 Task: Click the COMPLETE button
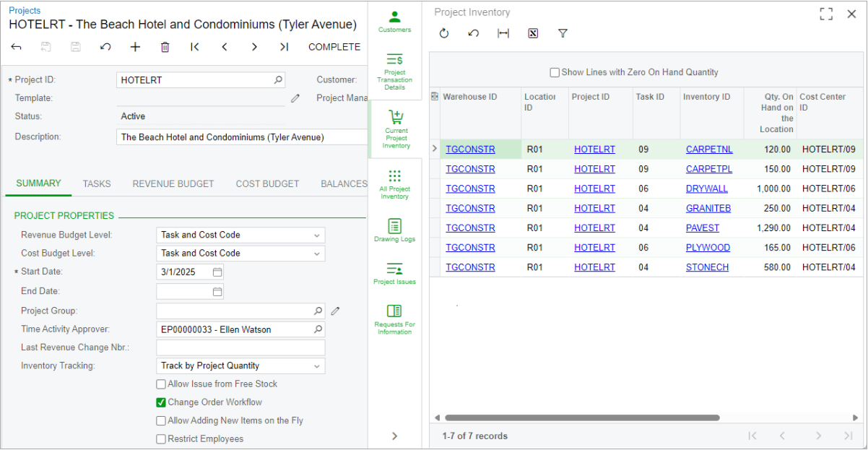click(334, 47)
